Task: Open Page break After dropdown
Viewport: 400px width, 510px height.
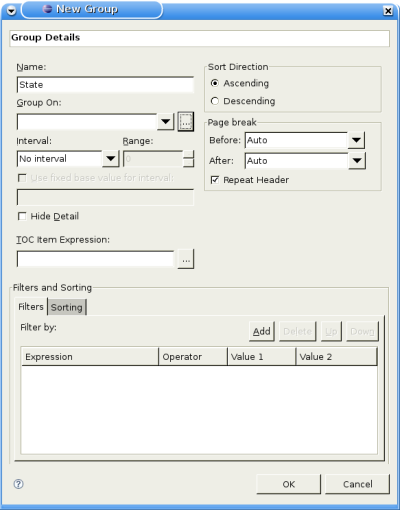Action: pyautogui.click(x=357, y=161)
